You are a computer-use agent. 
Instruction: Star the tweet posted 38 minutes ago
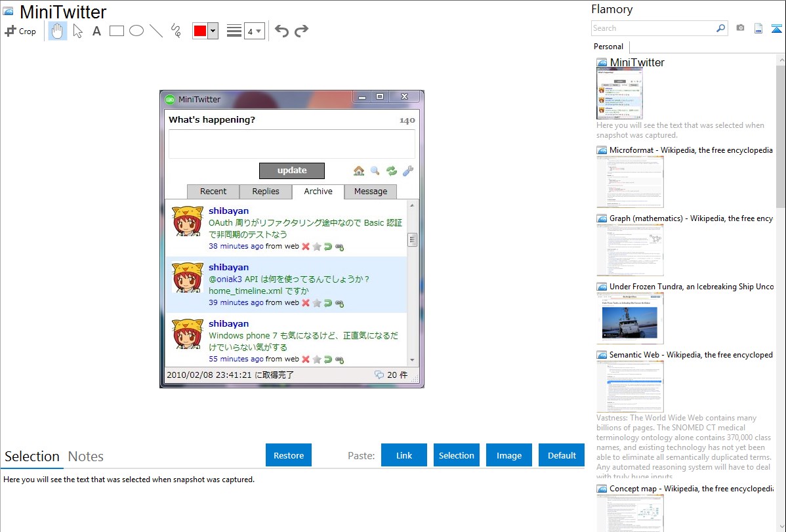[x=317, y=246]
